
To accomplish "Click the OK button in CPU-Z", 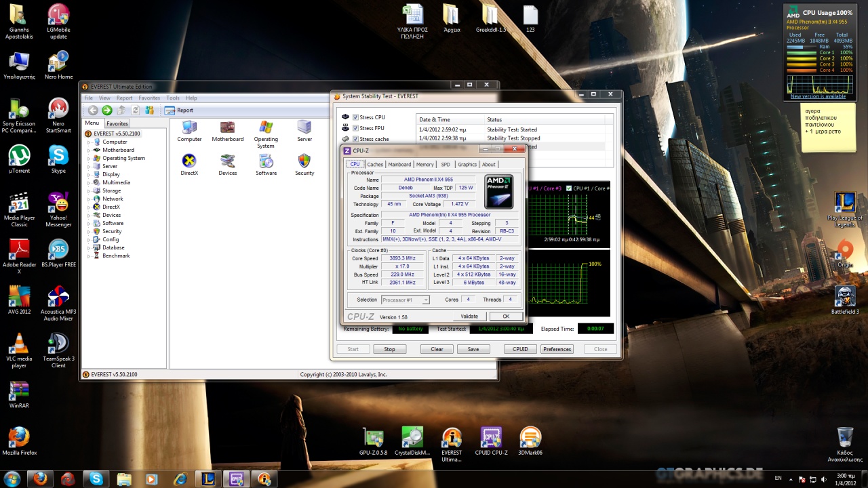I will (506, 317).
